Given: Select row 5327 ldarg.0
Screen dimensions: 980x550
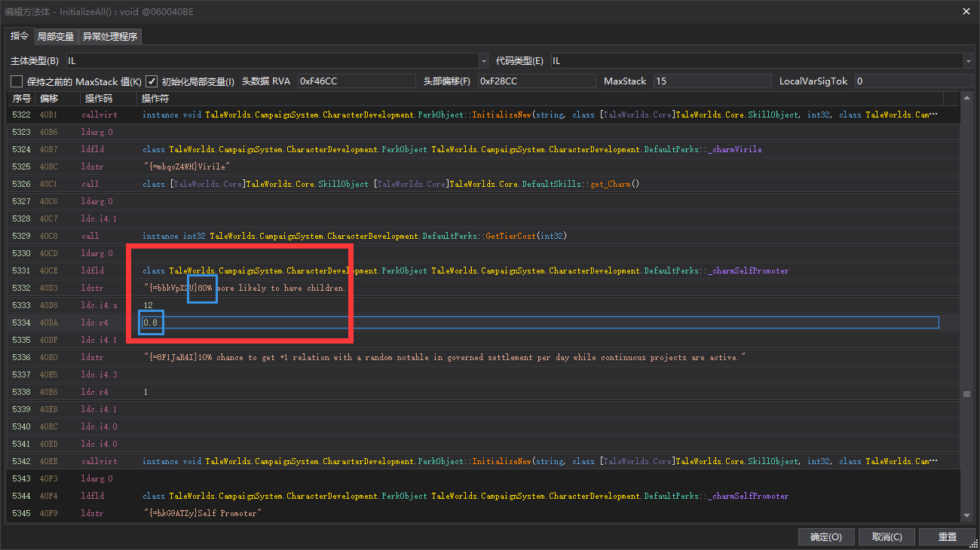Looking at the screenshot, I should tap(484, 201).
